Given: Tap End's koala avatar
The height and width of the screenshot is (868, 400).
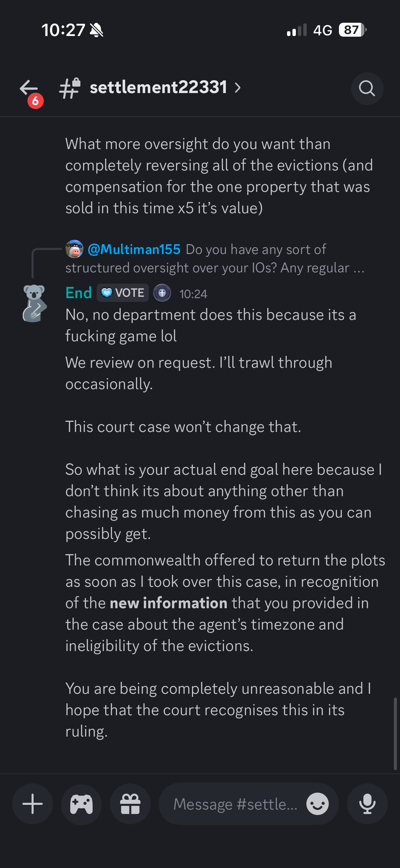Looking at the screenshot, I should [x=34, y=303].
